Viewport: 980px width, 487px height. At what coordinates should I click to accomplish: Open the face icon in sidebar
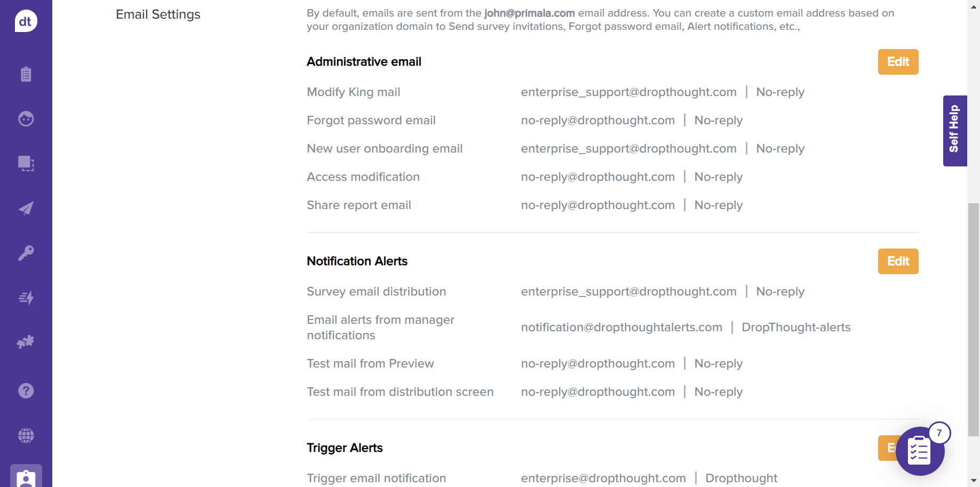(x=26, y=118)
